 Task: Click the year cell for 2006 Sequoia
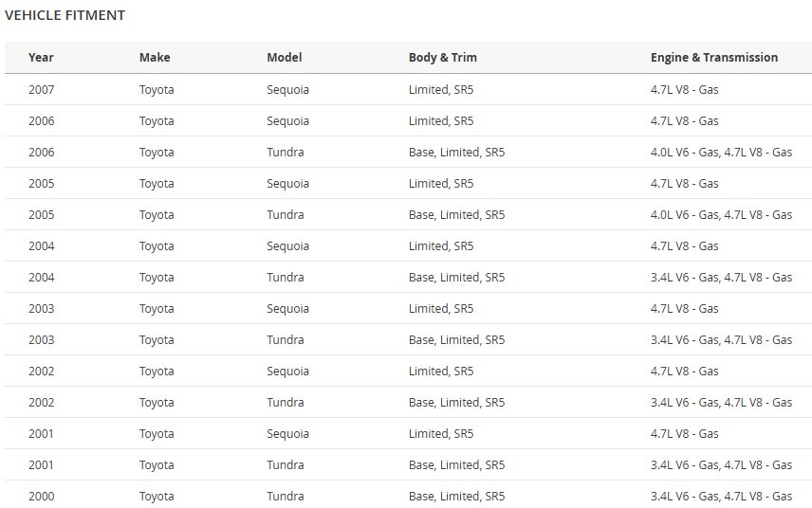(42, 121)
